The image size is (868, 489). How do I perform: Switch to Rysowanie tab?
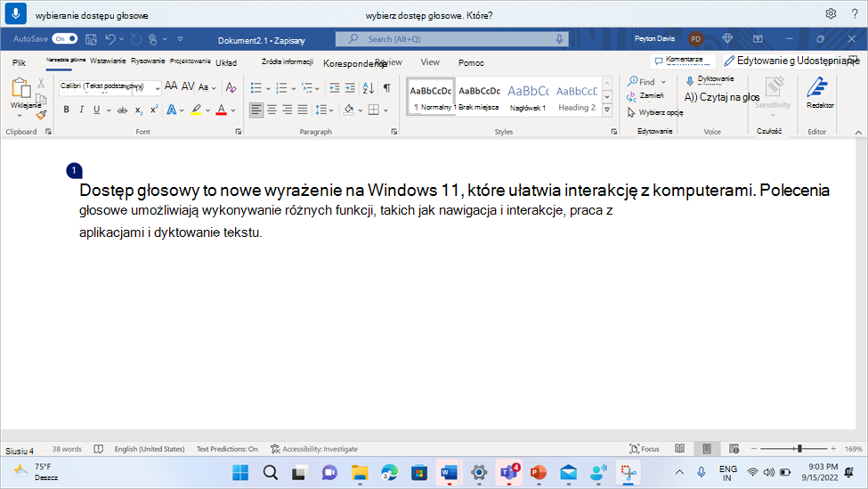(x=148, y=61)
